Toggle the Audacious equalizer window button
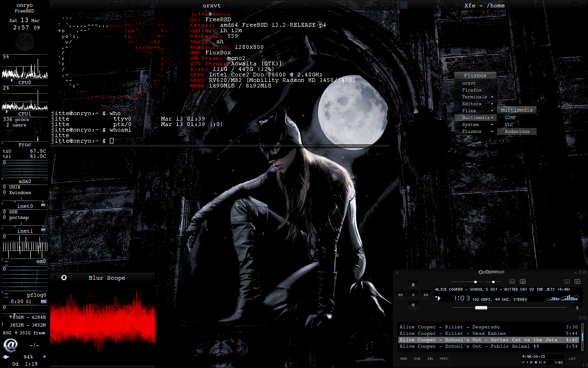This screenshot has height=368, width=588. (512, 282)
